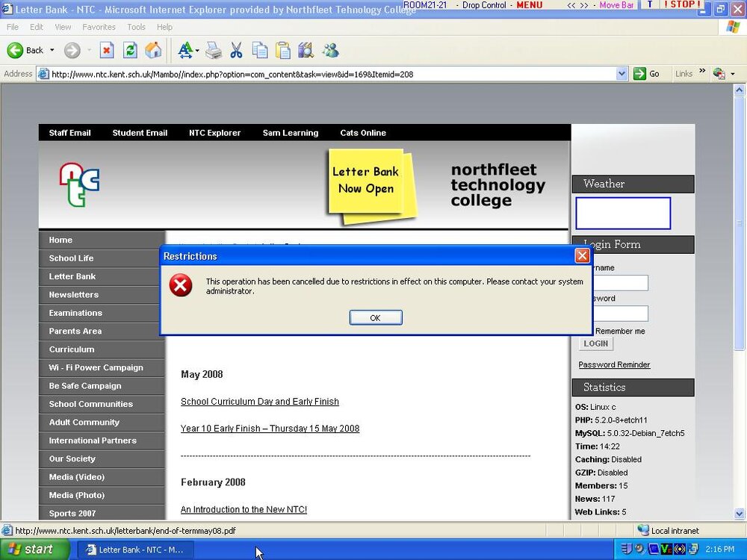Select Be Safe Campaign sidebar item
Image resolution: width=747 pixels, height=560 pixels.
[x=102, y=386]
